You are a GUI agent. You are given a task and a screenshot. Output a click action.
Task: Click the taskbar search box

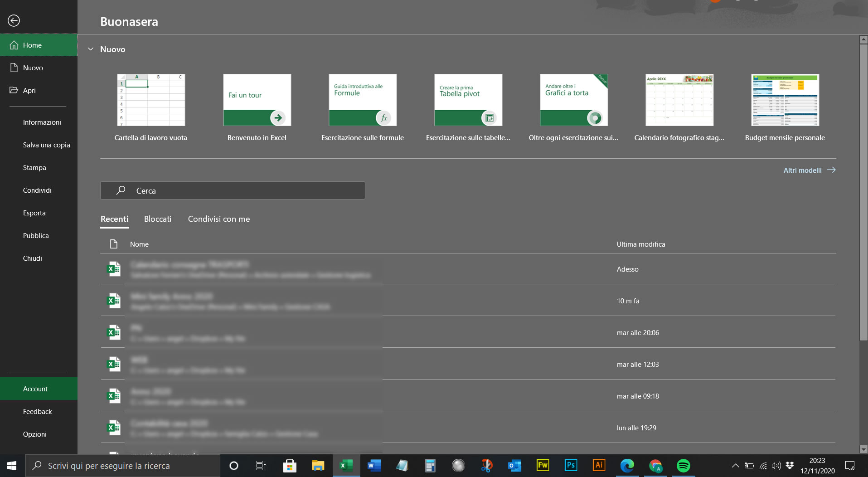[122, 466]
